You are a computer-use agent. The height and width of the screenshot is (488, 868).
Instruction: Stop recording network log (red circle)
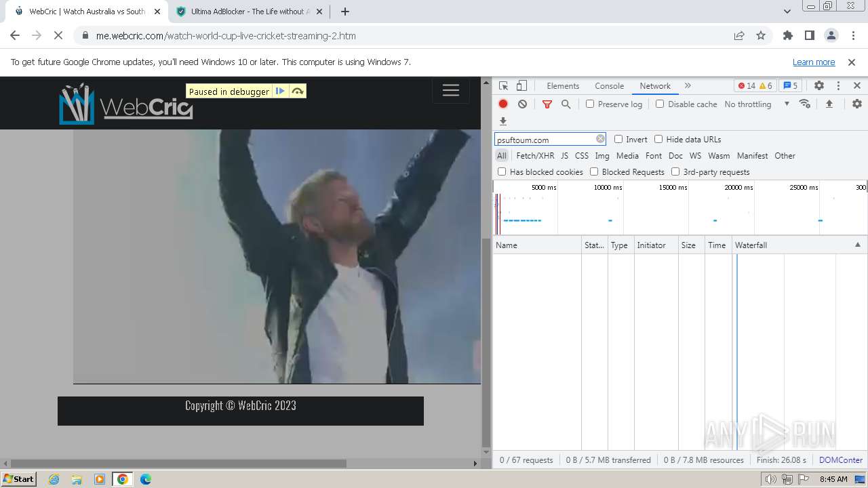(x=503, y=104)
